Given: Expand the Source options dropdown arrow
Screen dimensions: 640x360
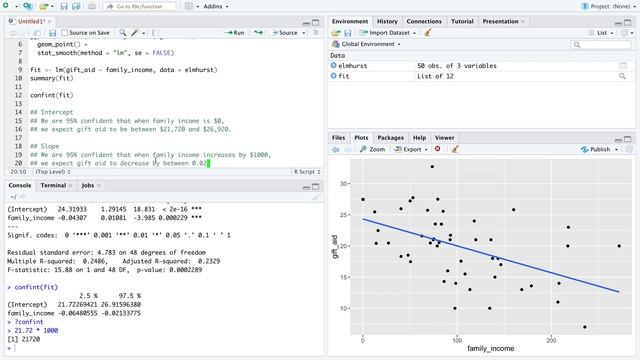Looking at the screenshot, I should (304, 33).
